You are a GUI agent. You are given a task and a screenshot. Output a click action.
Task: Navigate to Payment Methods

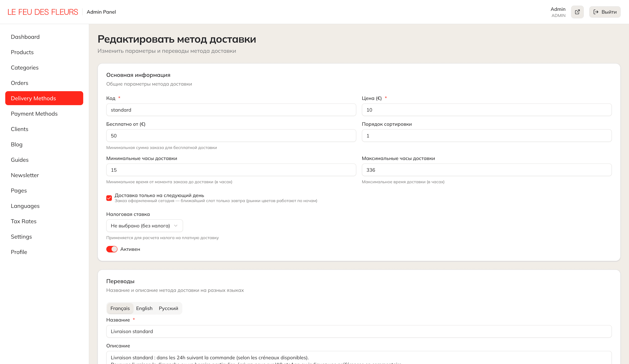34,113
